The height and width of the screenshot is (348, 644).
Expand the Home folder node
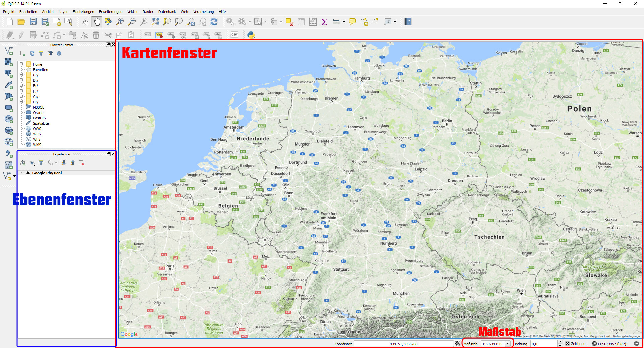tap(21, 64)
